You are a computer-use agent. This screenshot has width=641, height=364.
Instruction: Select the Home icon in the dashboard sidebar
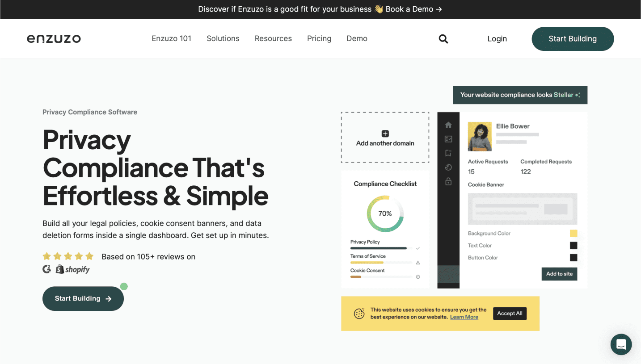coord(448,125)
